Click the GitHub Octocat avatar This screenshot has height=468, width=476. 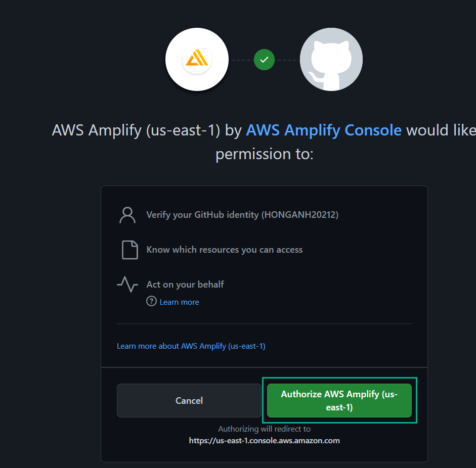pos(331,59)
